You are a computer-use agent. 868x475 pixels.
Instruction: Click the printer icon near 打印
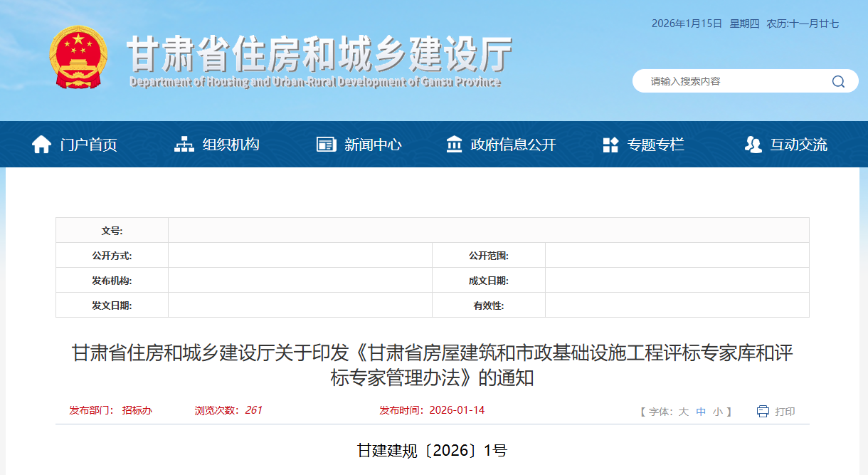761,411
